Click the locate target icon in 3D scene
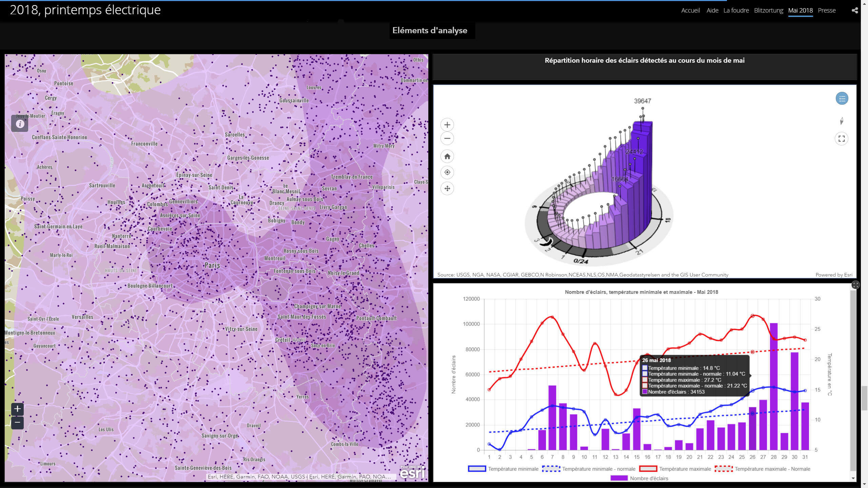The height and width of the screenshot is (488, 868). pyautogui.click(x=447, y=172)
